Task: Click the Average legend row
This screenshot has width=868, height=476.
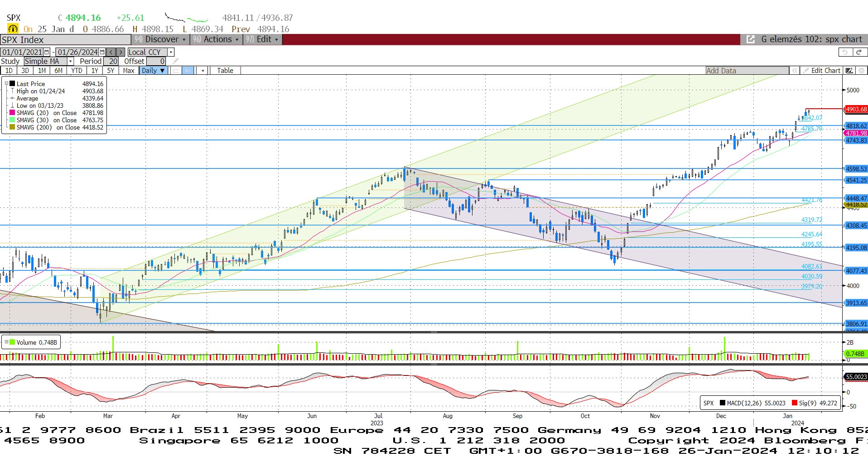Action: point(57,98)
